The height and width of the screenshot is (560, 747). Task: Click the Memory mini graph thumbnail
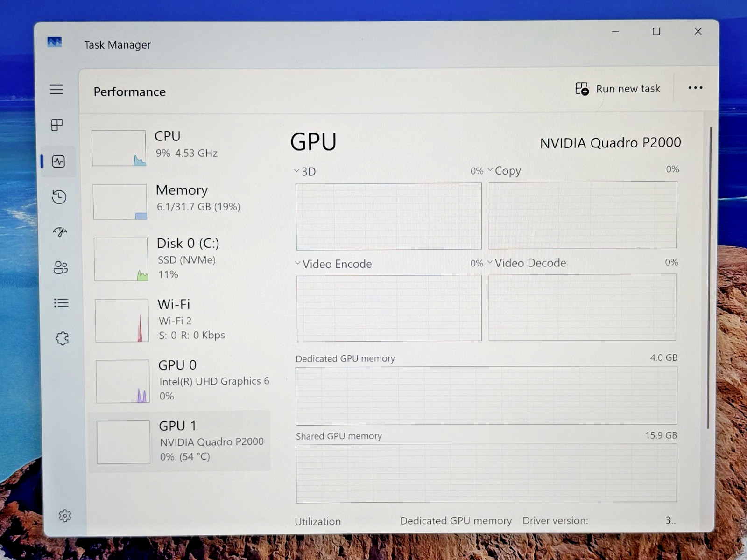pyautogui.click(x=120, y=202)
